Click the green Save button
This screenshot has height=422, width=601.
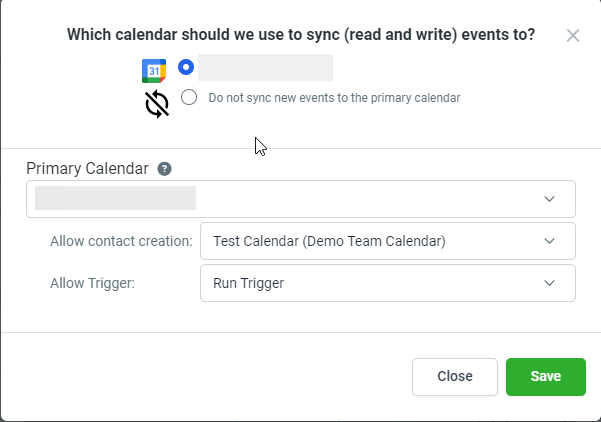pyautogui.click(x=546, y=377)
